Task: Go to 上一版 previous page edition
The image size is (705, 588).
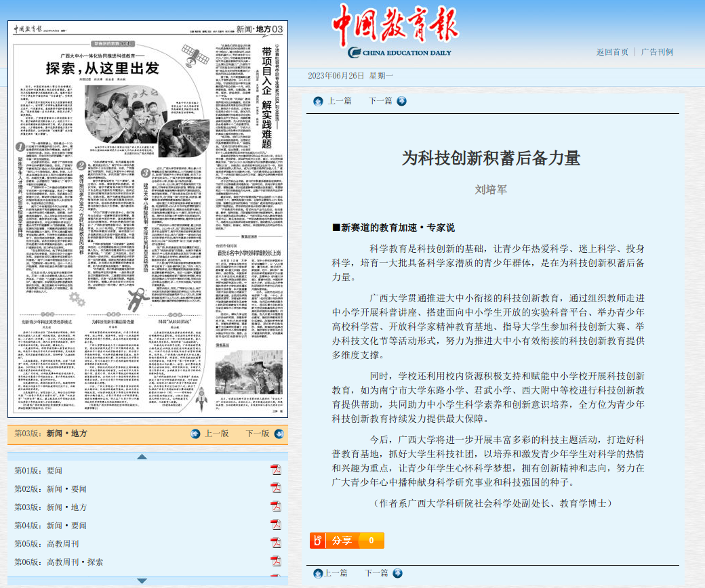Action: [x=216, y=434]
